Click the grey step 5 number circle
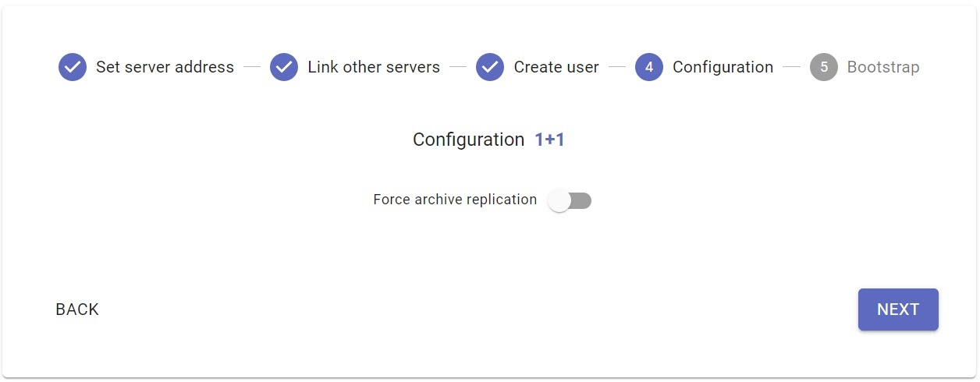The width and height of the screenshot is (980, 382). [824, 67]
